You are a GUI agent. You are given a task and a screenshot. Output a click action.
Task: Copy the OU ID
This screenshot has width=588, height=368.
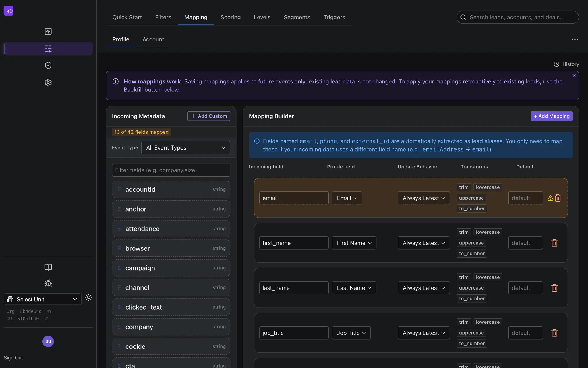coord(46,318)
